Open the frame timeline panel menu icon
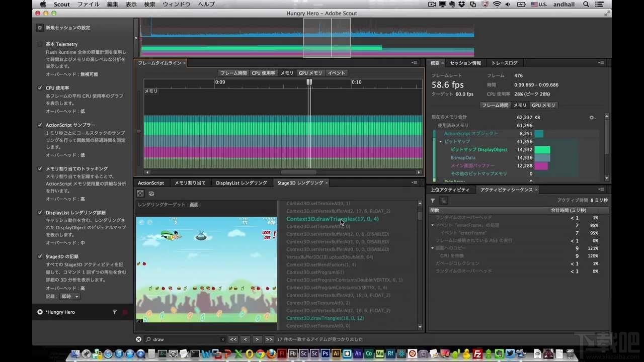The image size is (644, 362). tap(414, 62)
